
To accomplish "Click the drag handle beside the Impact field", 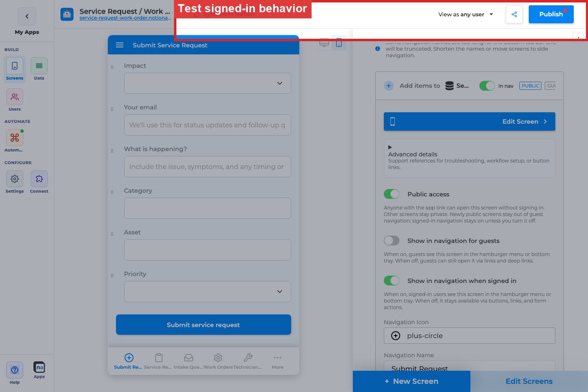I will click(x=112, y=67).
